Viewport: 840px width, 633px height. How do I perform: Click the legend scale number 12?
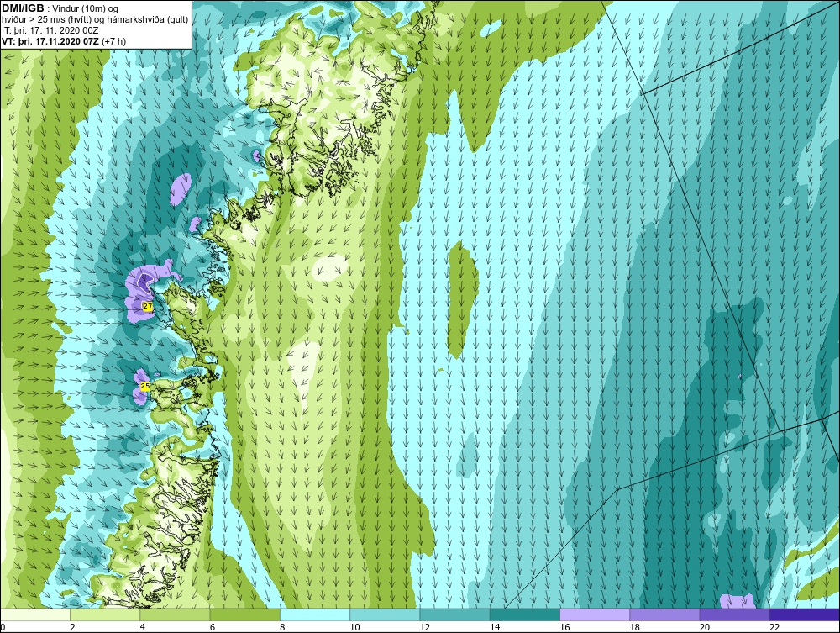pos(425,628)
